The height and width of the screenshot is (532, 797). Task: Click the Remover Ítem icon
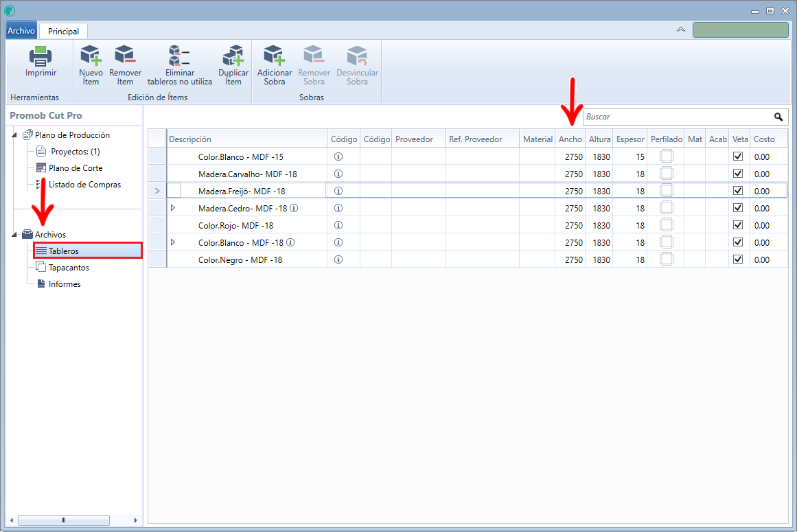(x=125, y=56)
